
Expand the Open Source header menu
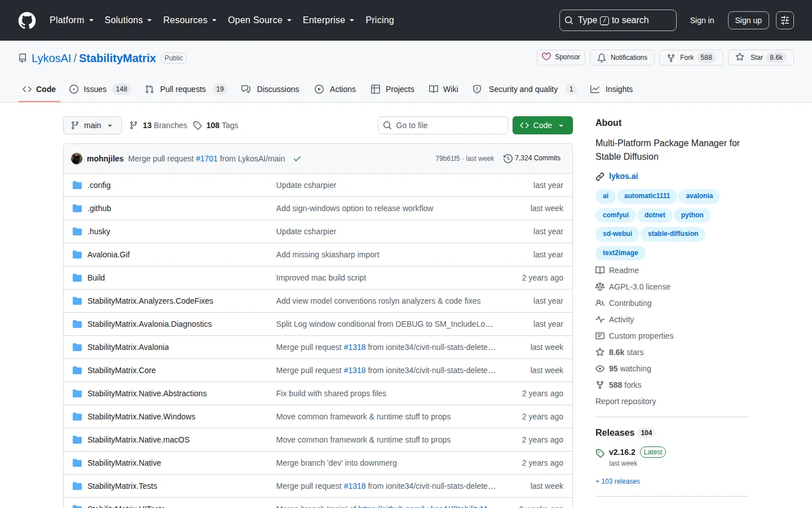(259, 20)
